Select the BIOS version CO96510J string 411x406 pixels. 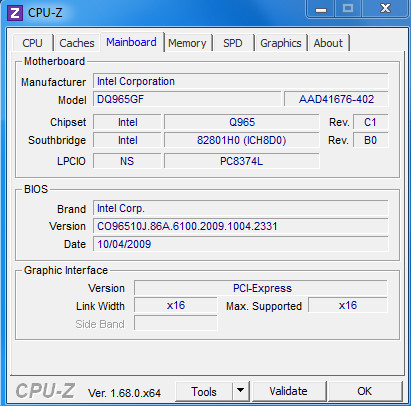tap(241, 226)
